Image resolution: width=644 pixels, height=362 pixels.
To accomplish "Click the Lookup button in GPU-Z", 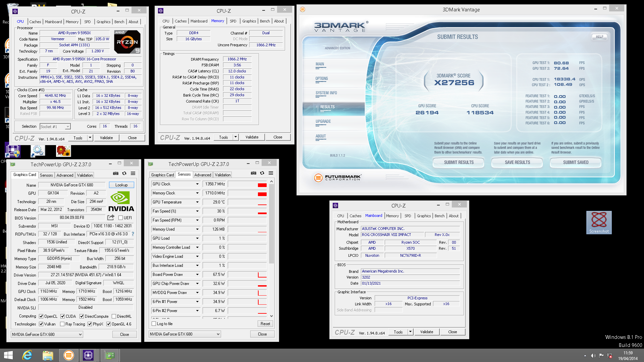I will point(121,185).
